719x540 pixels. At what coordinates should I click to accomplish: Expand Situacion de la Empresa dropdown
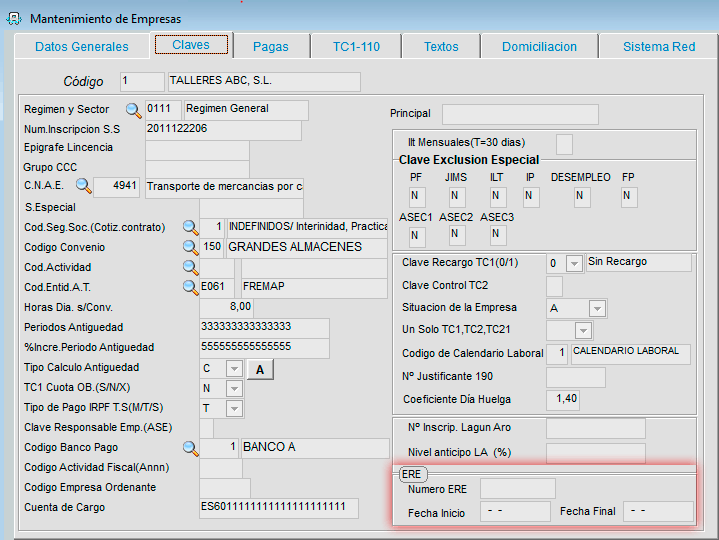(x=597, y=309)
